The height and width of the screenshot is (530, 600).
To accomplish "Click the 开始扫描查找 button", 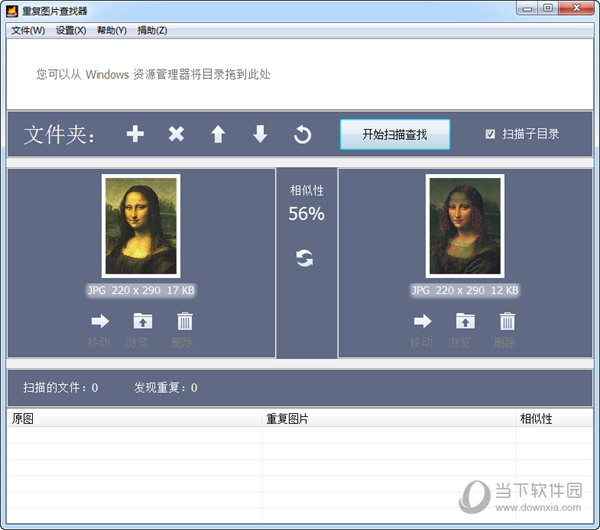I will coord(395,134).
